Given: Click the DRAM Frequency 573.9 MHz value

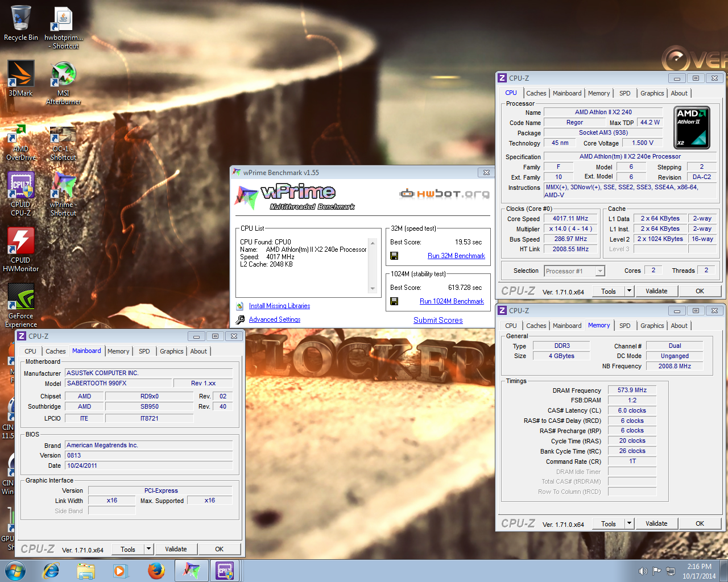Looking at the screenshot, I should [632, 390].
